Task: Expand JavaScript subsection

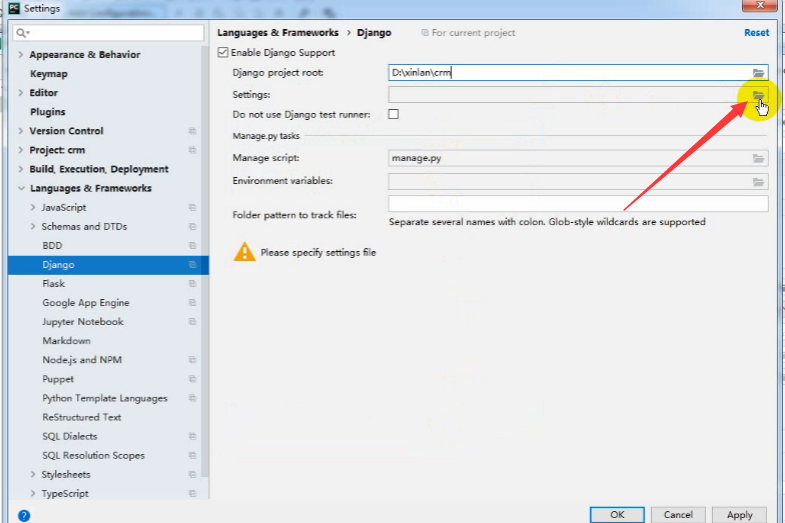Action: 33,207
